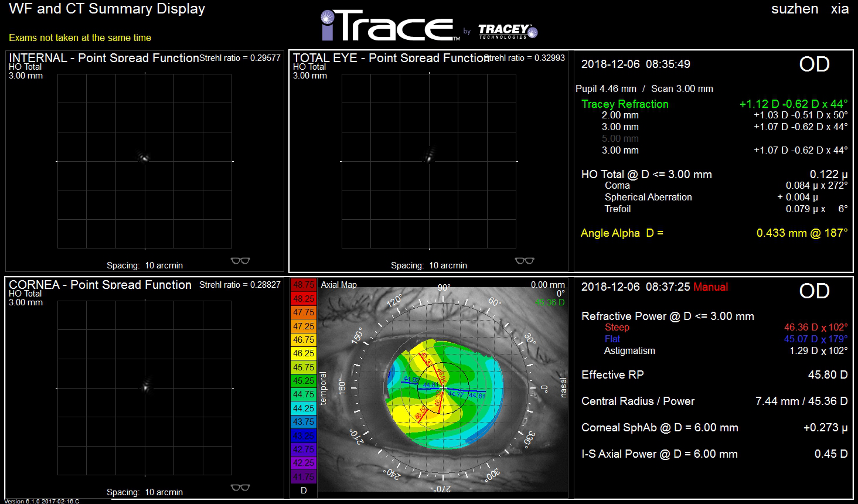The width and height of the screenshot is (858, 504).
Task: Click the Angle Alpha D = label
Action: coord(622,233)
